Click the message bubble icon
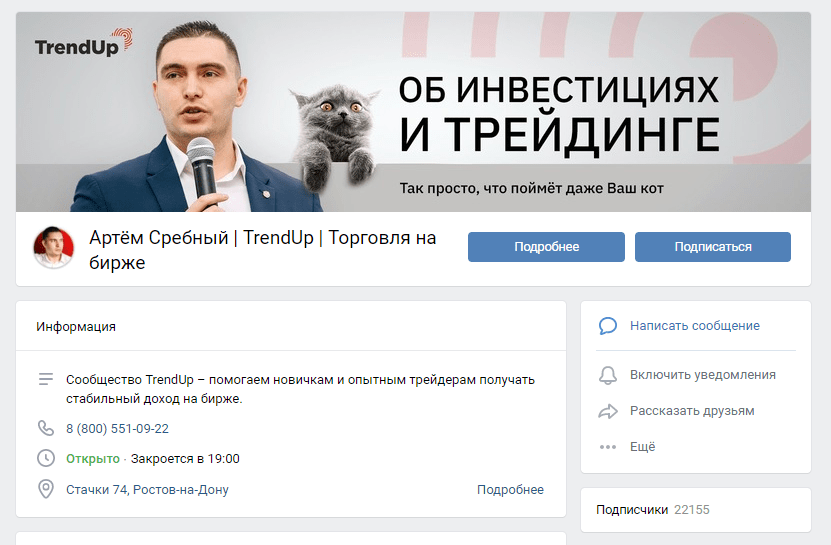The height and width of the screenshot is (545, 831). tap(608, 326)
